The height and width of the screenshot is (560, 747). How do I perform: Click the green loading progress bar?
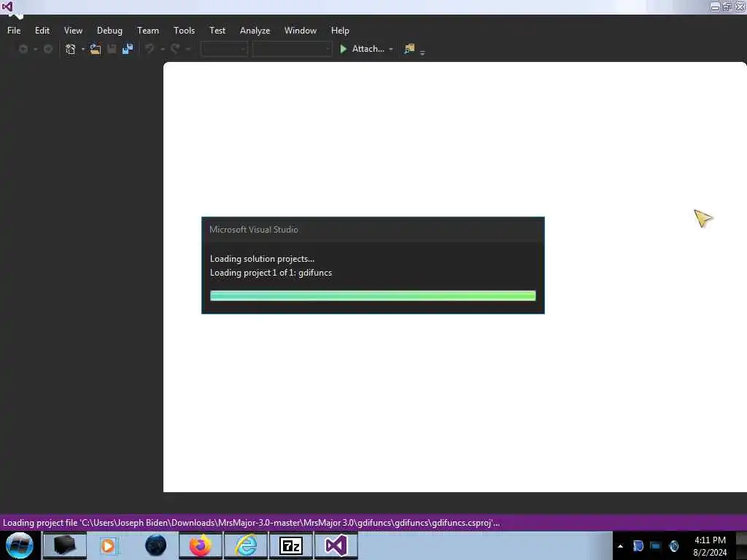(x=373, y=296)
